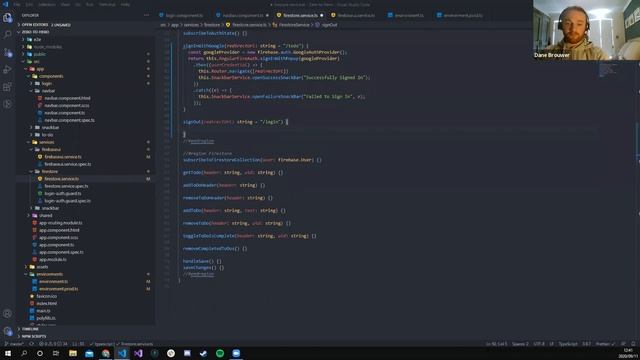Switch to the environment.ts tab

tap(409, 16)
